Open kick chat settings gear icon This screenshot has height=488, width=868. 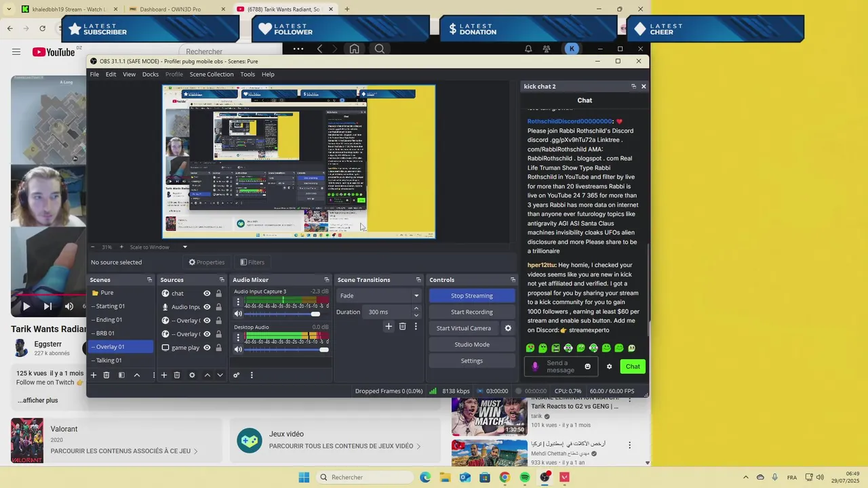click(609, 367)
